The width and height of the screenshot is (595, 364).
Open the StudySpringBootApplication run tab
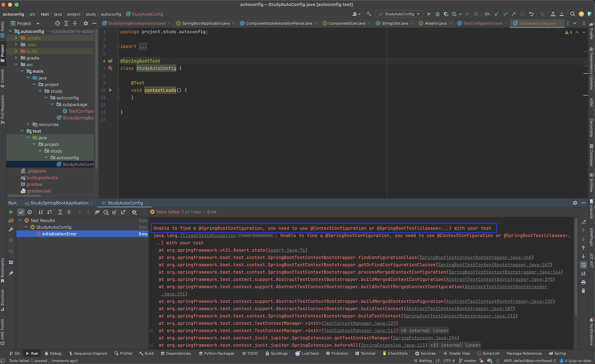pyautogui.click(x=59, y=203)
